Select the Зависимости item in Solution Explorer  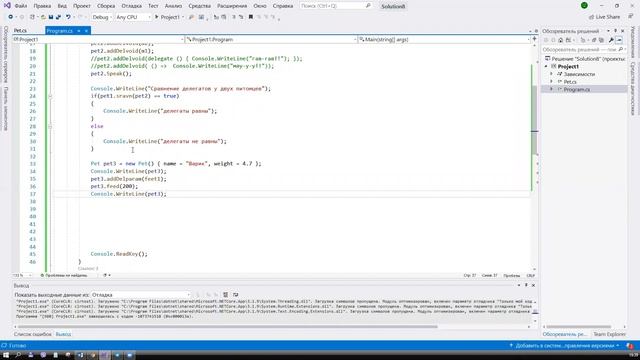tap(579, 74)
